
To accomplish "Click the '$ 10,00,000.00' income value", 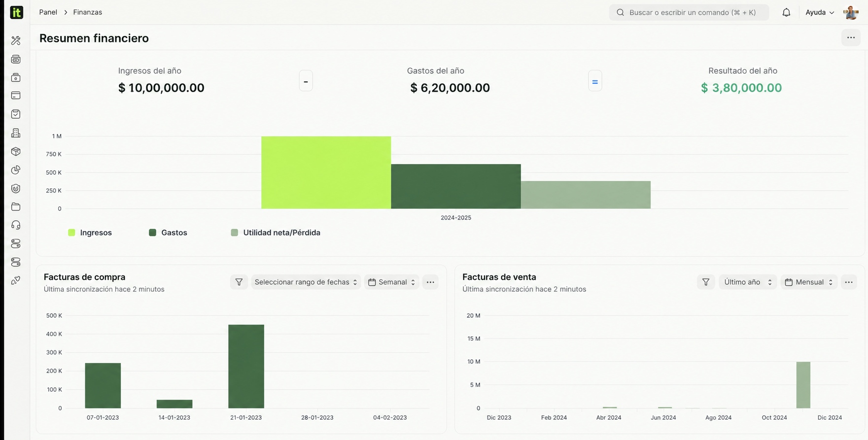I will pos(161,88).
